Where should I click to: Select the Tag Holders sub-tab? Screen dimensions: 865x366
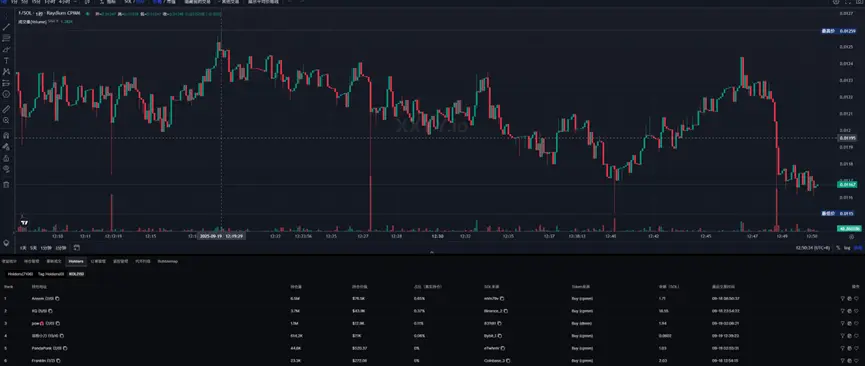pyautogui.click(x=51, y=274)
